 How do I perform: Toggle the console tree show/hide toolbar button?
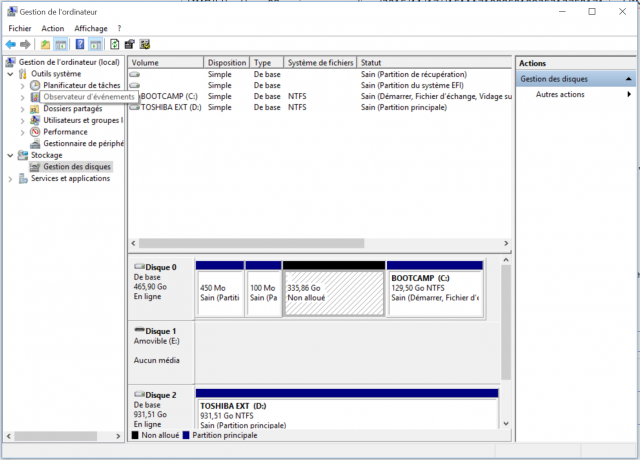click(61, 44)
